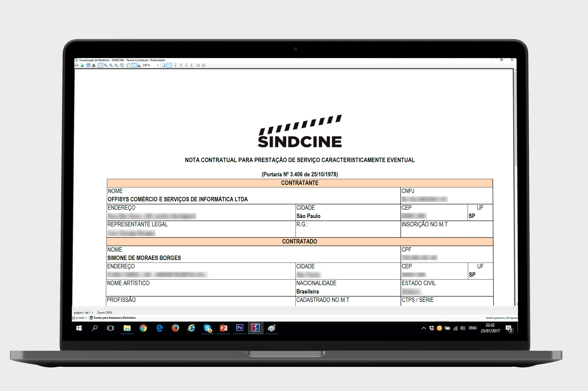Launch Firefox from the taskbar

[175, 328]
